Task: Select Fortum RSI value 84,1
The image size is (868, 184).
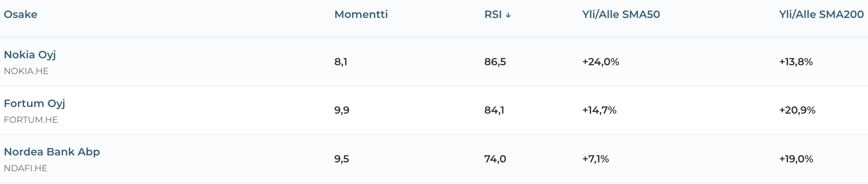Action: click(494, 110)
